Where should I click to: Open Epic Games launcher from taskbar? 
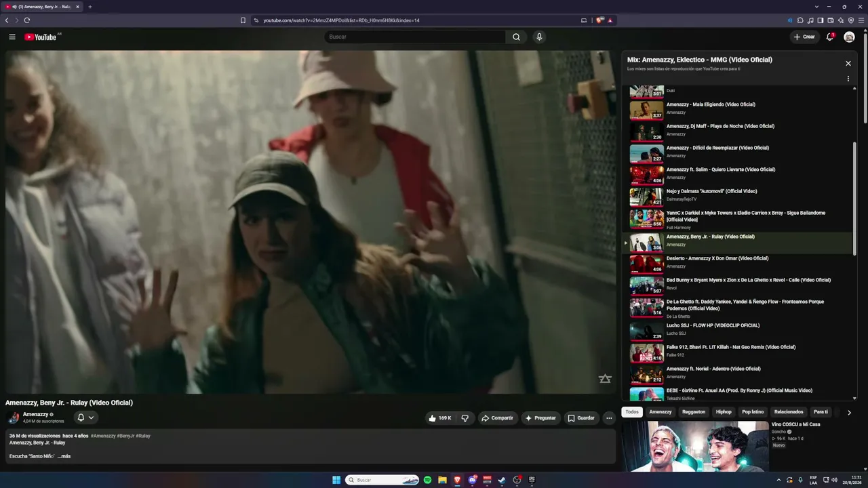[532, 480]
